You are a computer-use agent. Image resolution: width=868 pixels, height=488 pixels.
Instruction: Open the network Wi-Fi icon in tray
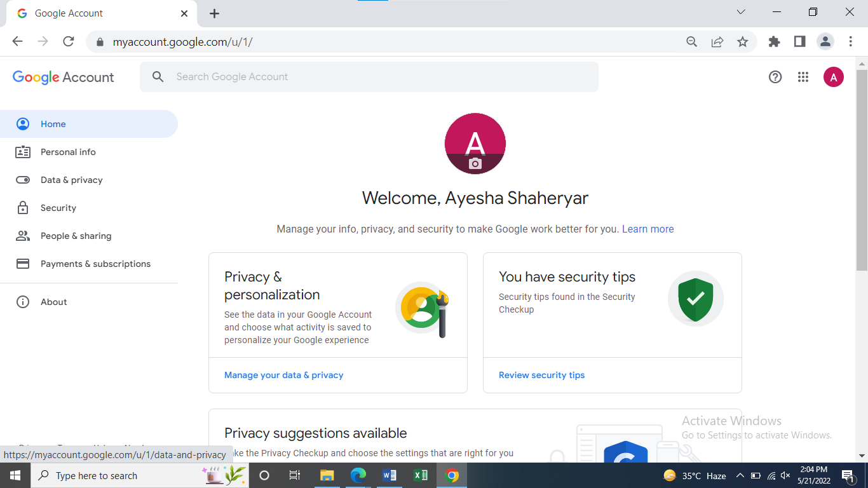pos(771,475)
